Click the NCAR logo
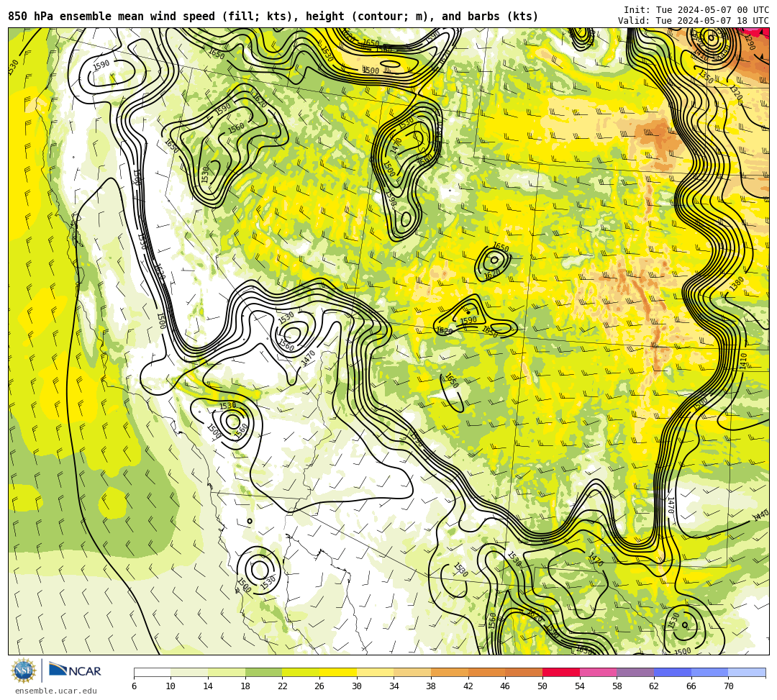This screenshot has height=700, width=777. click(76, 671)
